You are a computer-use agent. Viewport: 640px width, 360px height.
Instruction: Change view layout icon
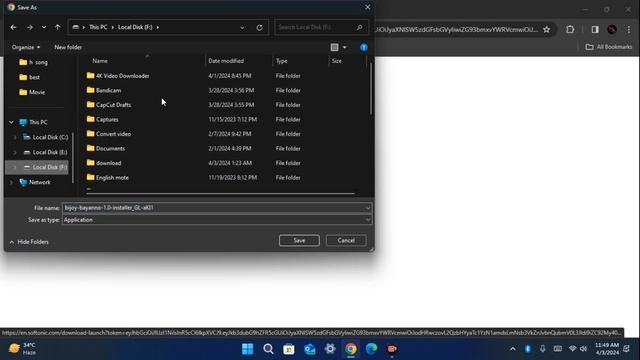coord(334,47)
